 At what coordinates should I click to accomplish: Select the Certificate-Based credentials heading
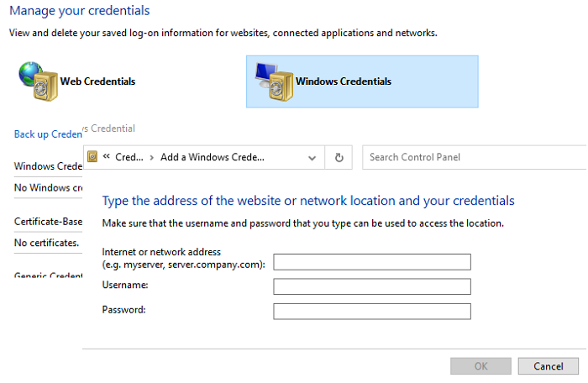[47, 223]
